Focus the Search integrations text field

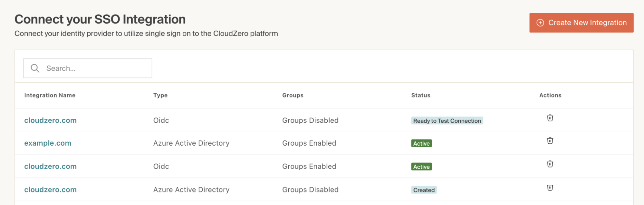97,68
